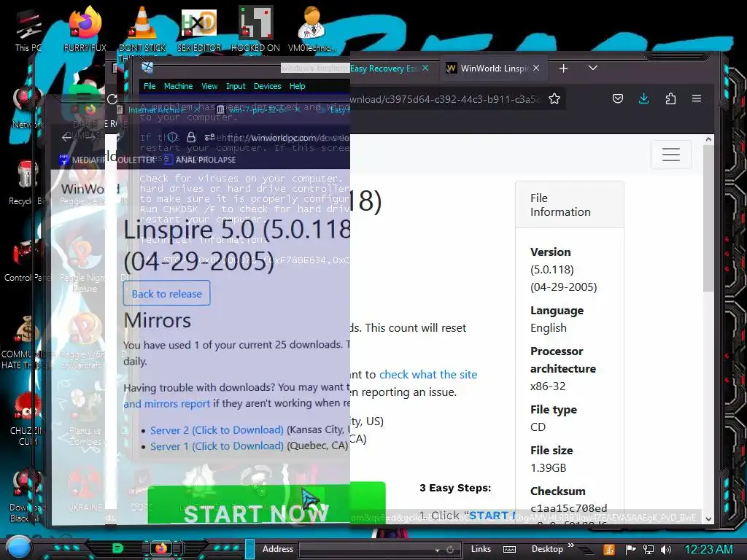Click scrollbar down arrow in Firefox
747x560 pixels.
[x=708, y=518]
